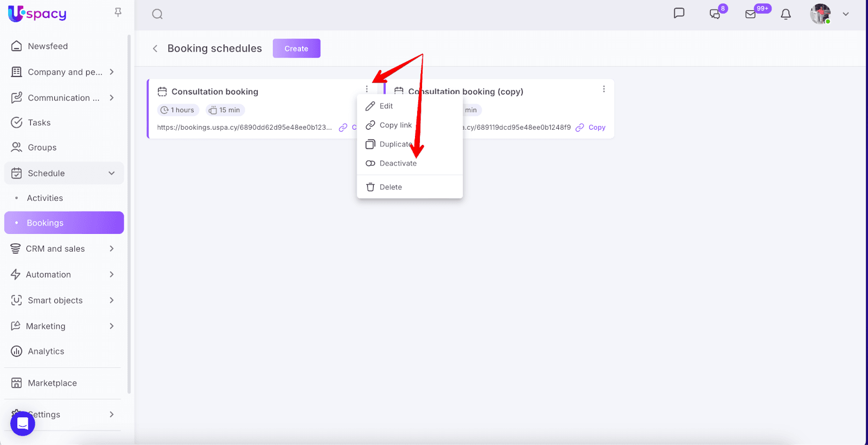Select Duplicate in the context menu

(x=395, y=144)
